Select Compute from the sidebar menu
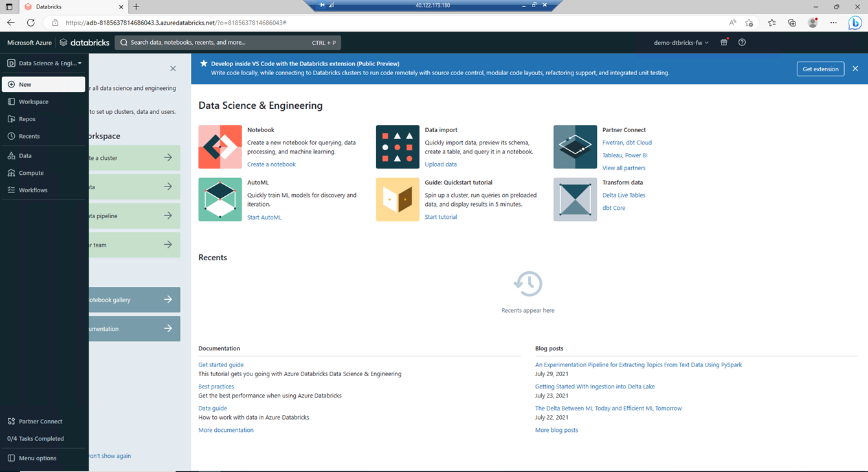Screen dimensions: 868x472 click(31, 173)
